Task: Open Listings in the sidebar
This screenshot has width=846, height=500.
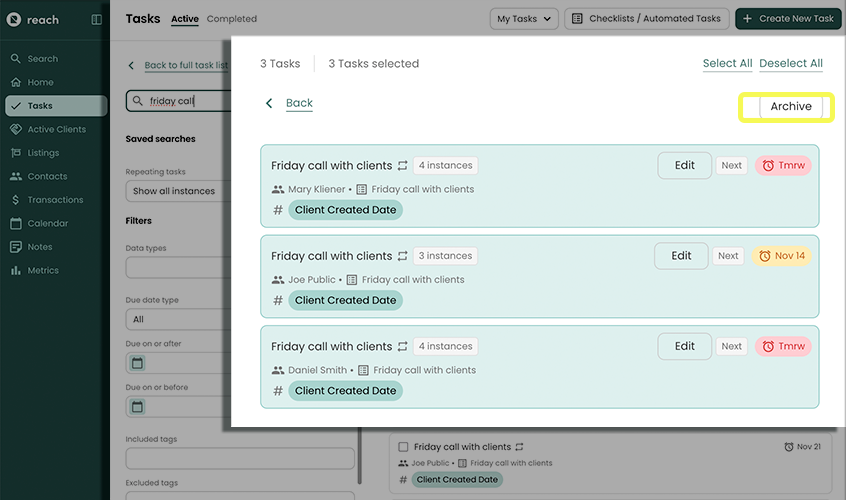Action: coord(43,153)
